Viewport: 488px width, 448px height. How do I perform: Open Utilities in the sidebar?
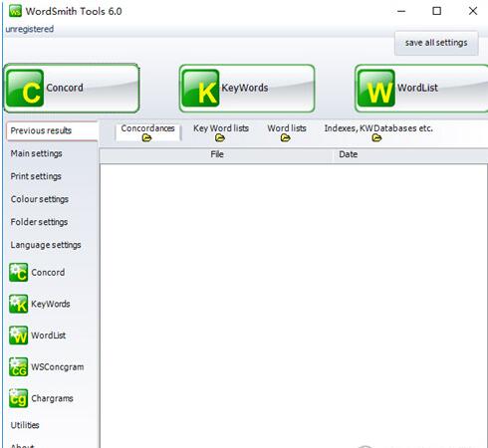pyautogui.click(x=25, y=425)
